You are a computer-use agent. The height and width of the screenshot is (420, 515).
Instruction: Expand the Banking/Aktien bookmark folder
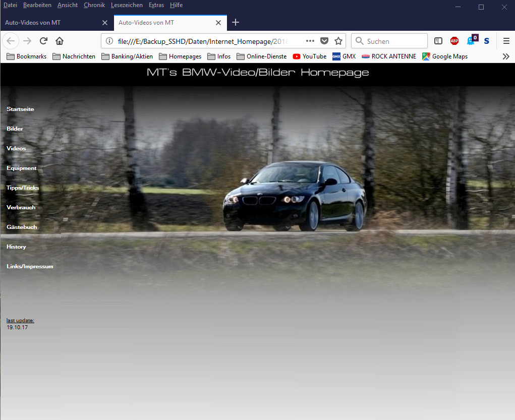127,56
